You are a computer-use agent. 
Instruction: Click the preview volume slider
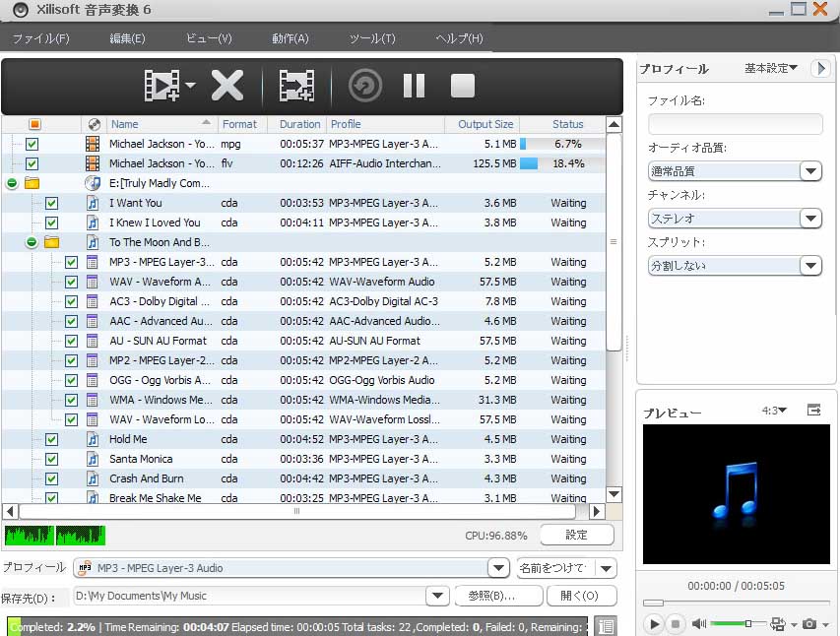tap(737, 624)
